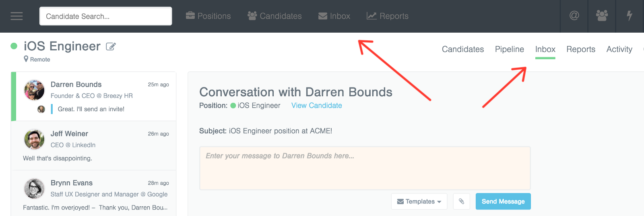Click the paperclip attachment icon
The image size is (644, 216).
461,201
